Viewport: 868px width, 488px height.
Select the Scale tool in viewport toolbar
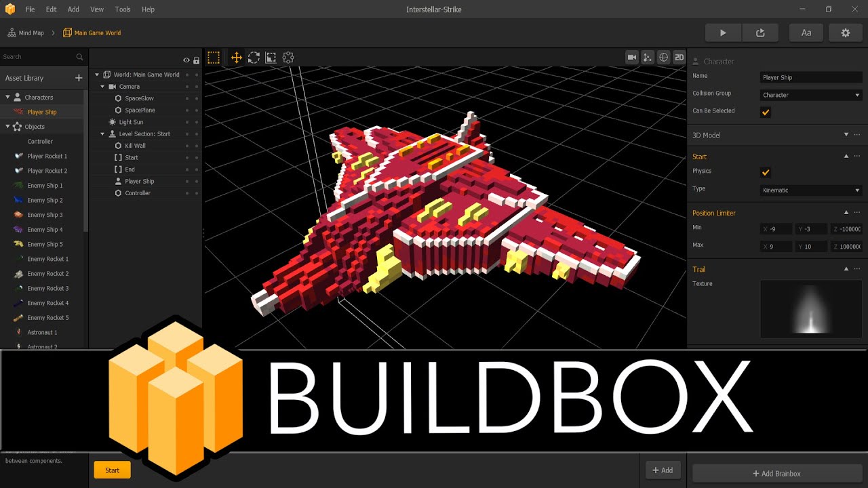tap(271, 58)
